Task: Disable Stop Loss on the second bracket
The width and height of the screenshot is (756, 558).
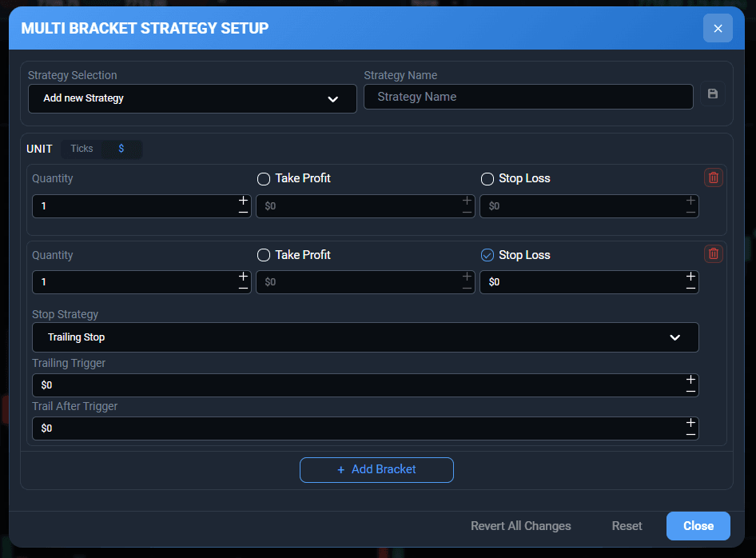Action: [487, 255]
